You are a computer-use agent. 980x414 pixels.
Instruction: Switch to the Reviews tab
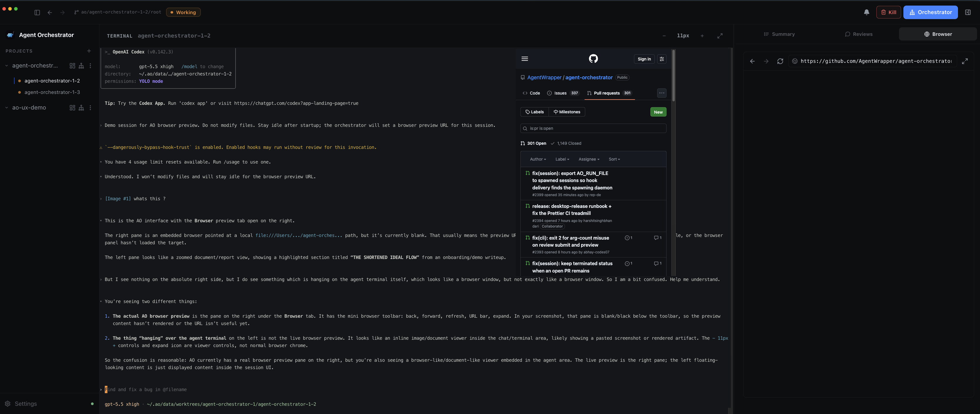(x=859, y=34)
